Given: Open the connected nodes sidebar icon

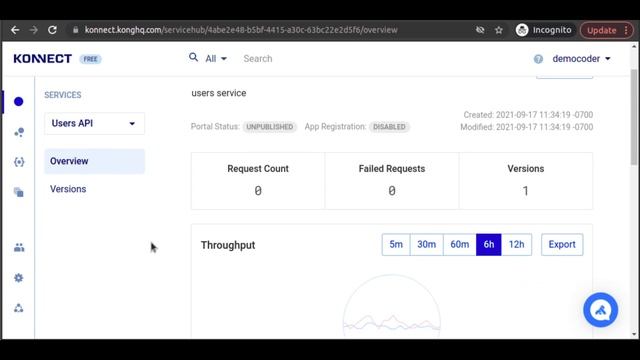Looking at the screenshot, I should click(x=19, y=132).
